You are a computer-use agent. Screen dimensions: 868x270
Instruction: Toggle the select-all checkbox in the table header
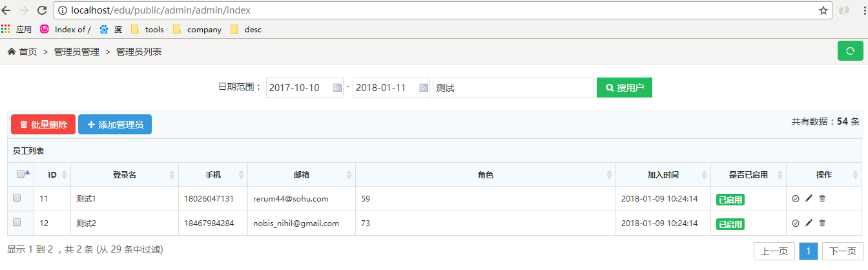pos(21,174)
